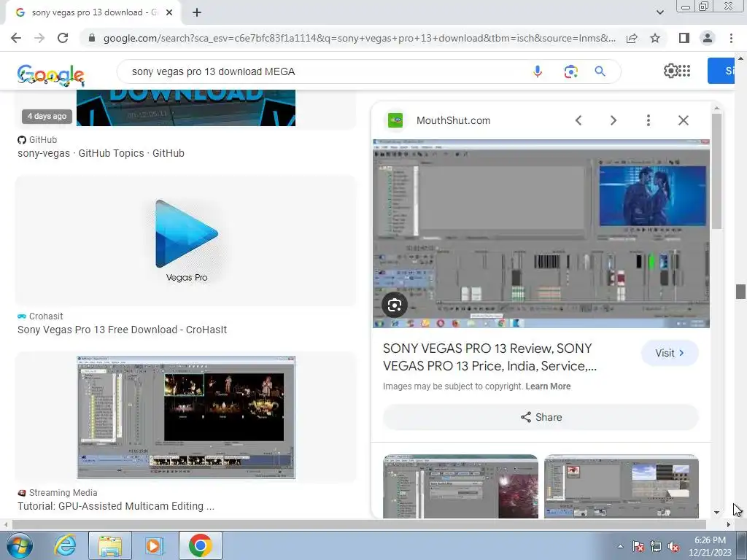Image resolution: width=747 pixels, height=560 pixels.
Task: Click into the Google search box
Action: [324, 71]
